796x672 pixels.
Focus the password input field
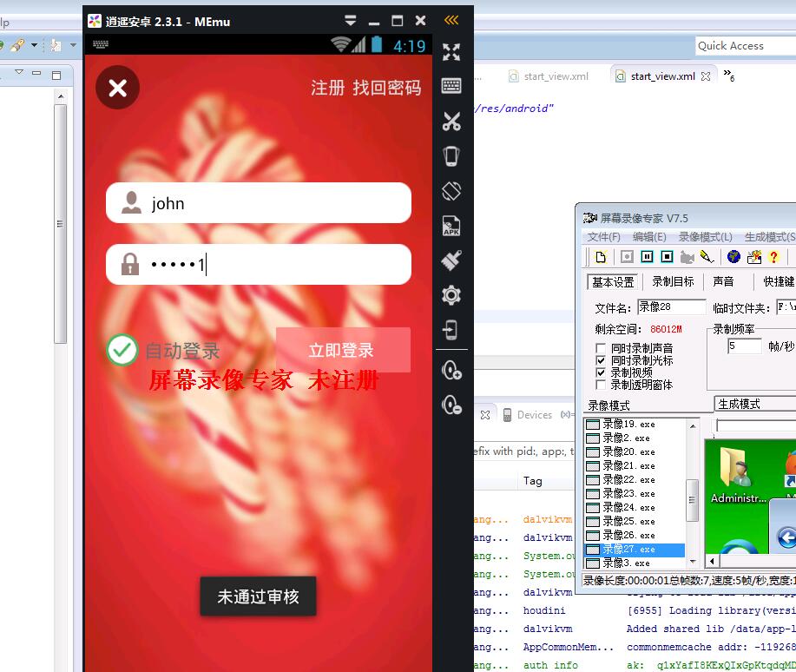259,264
